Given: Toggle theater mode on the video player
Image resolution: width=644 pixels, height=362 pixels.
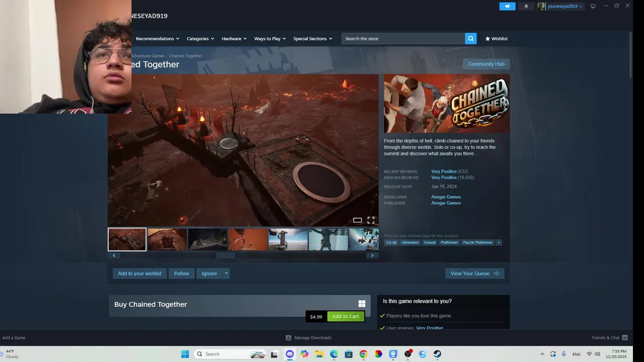Looking at the screenshot, I should (x=357, y=220).
